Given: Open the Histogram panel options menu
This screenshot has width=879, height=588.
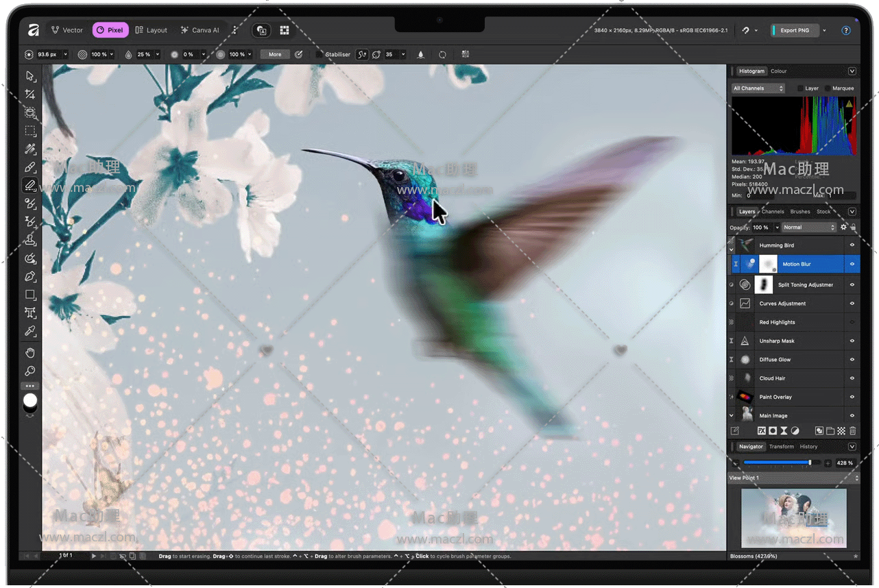Looking at the screenshot, I should [852, 71].
